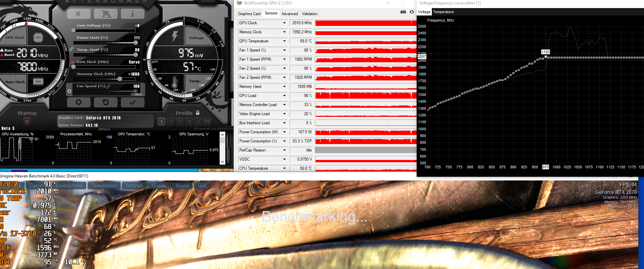Switch to GPU-Z Validation tab
This screenshot has width=644, height=269.
310,14
